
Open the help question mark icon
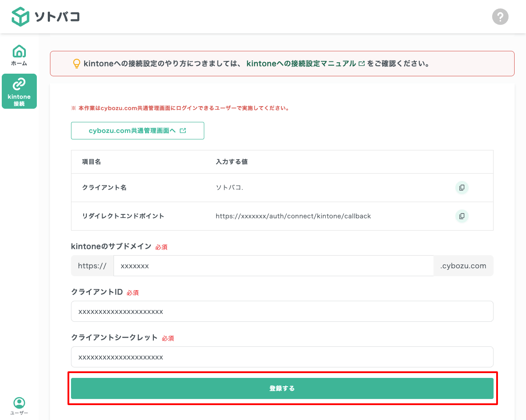[x=500, y=17]
